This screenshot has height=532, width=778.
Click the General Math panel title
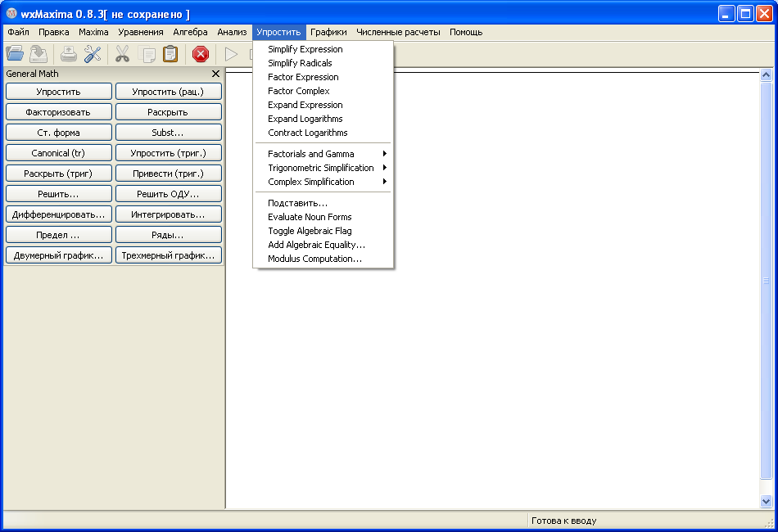32,74
